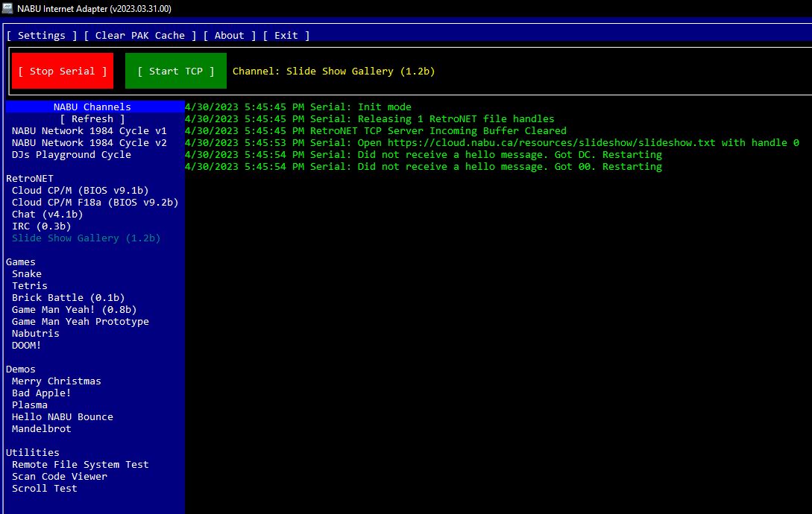This screenshot has height=514, width=812.
Task: Select the Mandelbrot demo
Action: pyautogui.click(x=42, y=428)
